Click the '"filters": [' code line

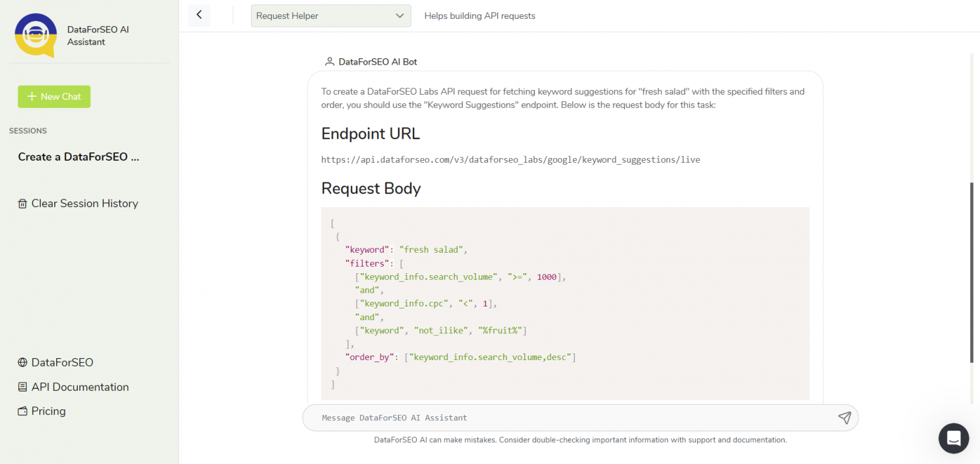[x=375, y=263]
